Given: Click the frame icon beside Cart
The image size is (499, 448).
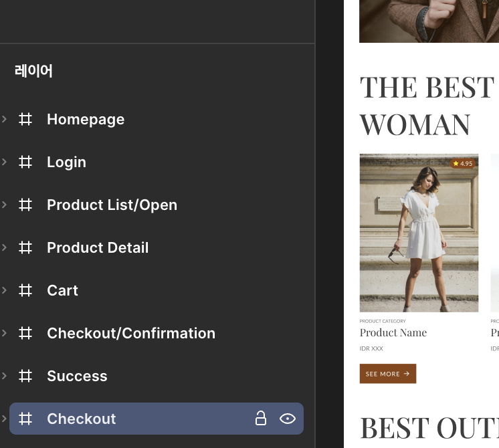Looking at the screenshot, I should (x=25, y=290).
